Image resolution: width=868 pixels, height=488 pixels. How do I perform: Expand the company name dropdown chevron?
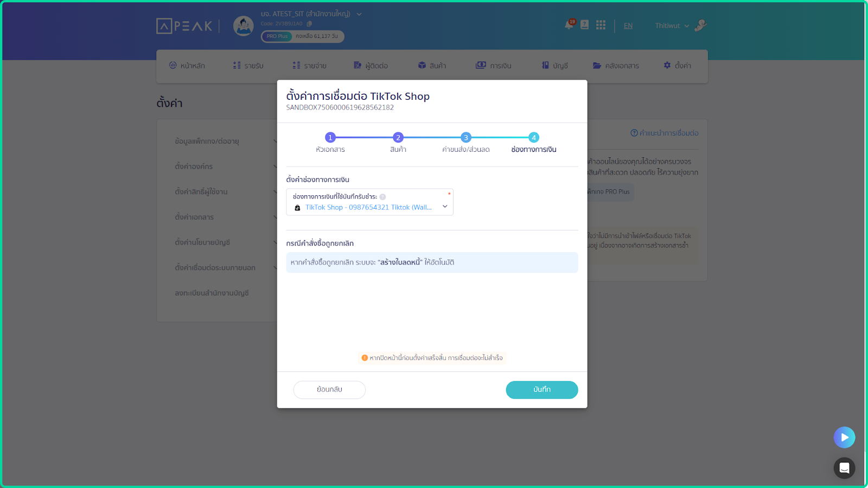[x=359, y=14]
